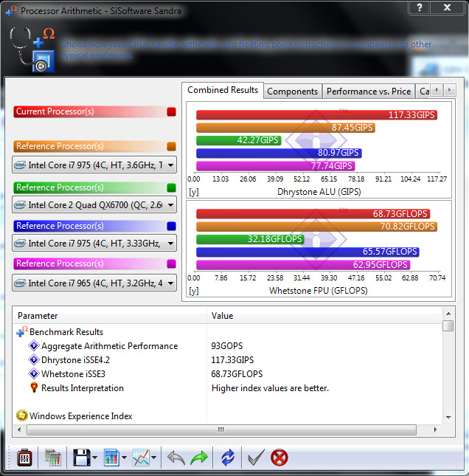
Task: Toggle the green Reference Processor swatch
Action: pos(171,187)
